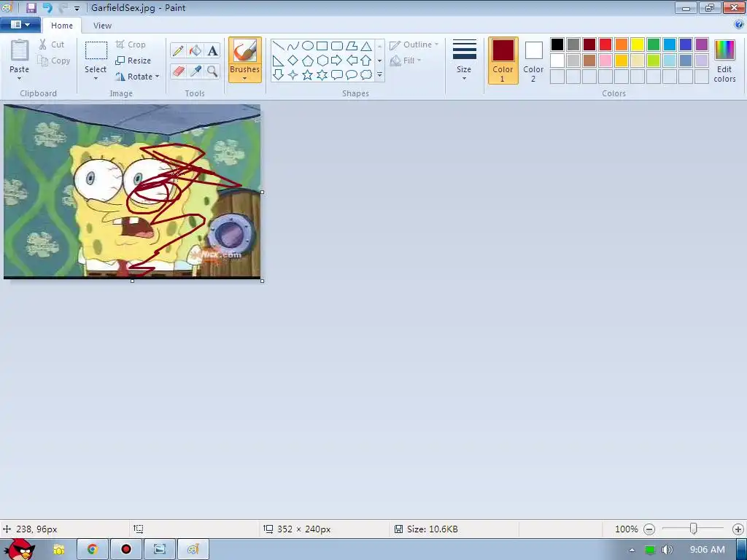Activate the Color 2 button
Screen dimensions: 747x560
533,61
